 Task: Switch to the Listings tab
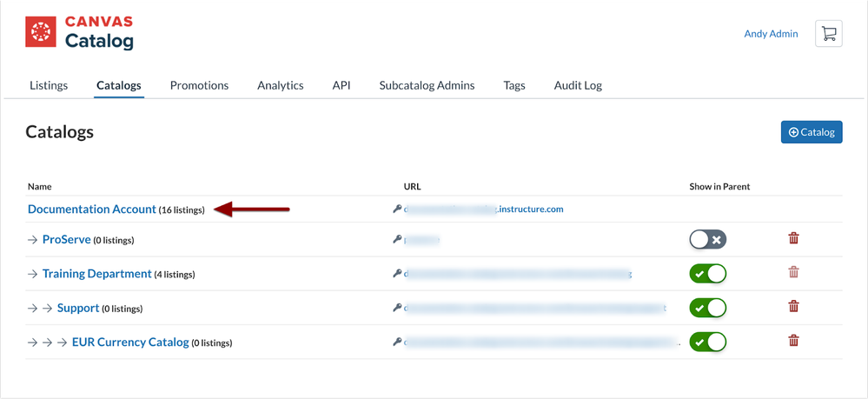pyautogui.click(x=49, y=85)
